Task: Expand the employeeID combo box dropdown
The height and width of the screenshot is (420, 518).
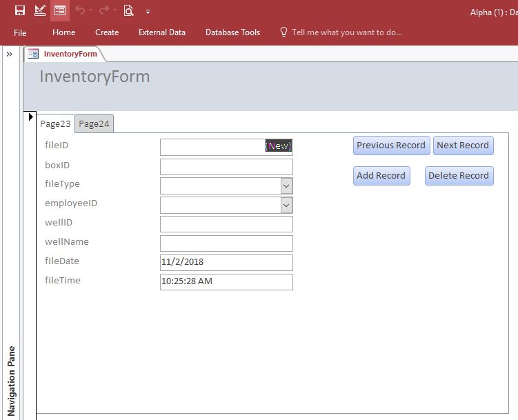Action: pos(286,206)
